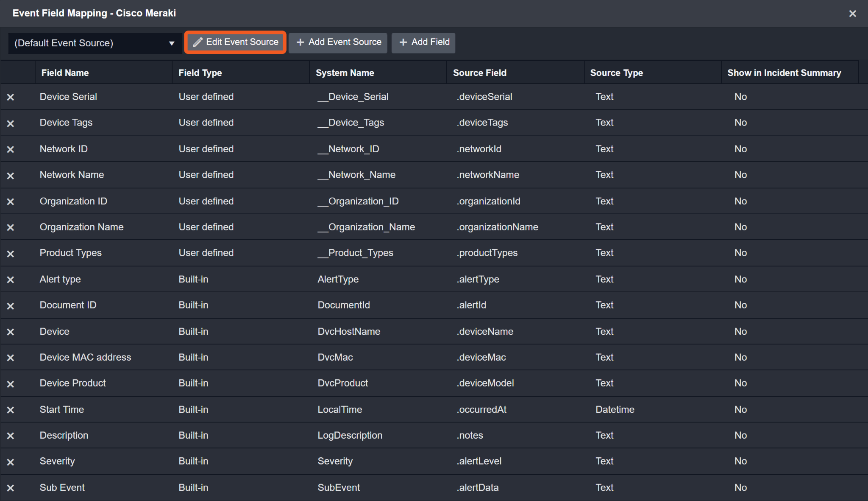Sort by Field Type column header
Image resolution: width=868 pixels, height=501 pixels.
click(x=200, y=73)
